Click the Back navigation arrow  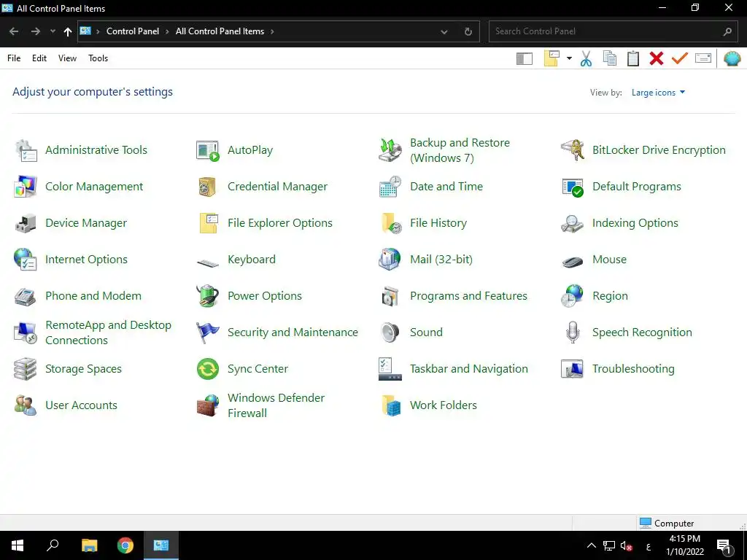(14, 31)
